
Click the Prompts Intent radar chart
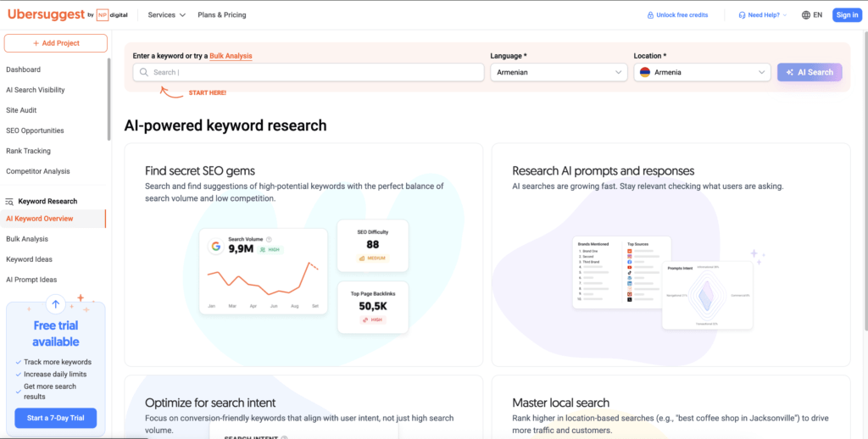click(708, 295)
